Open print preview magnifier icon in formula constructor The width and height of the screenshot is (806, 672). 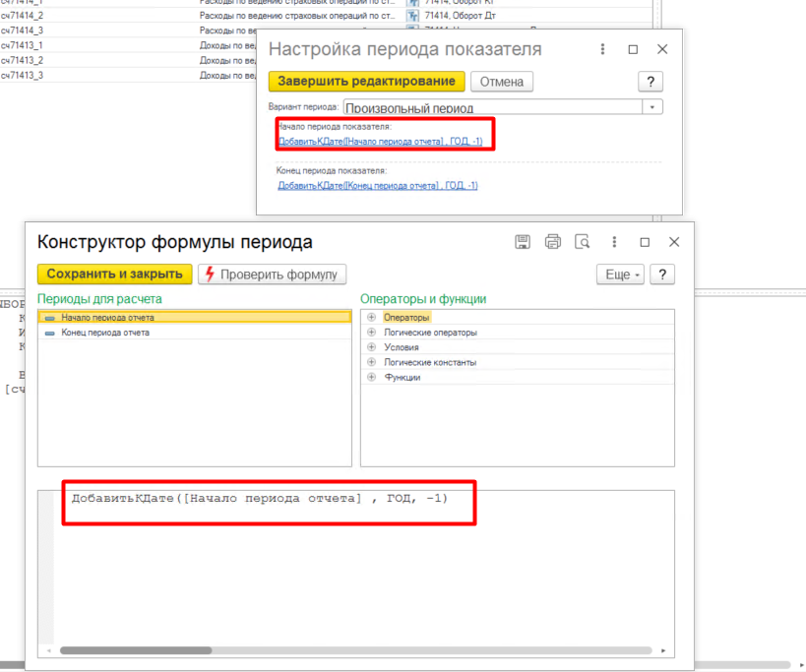582,242
